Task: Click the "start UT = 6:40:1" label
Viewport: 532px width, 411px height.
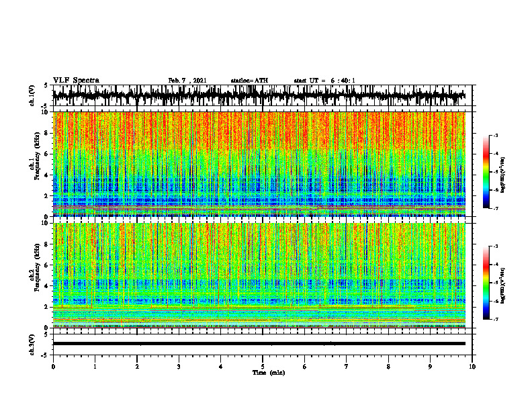Action: click(324, 81)
